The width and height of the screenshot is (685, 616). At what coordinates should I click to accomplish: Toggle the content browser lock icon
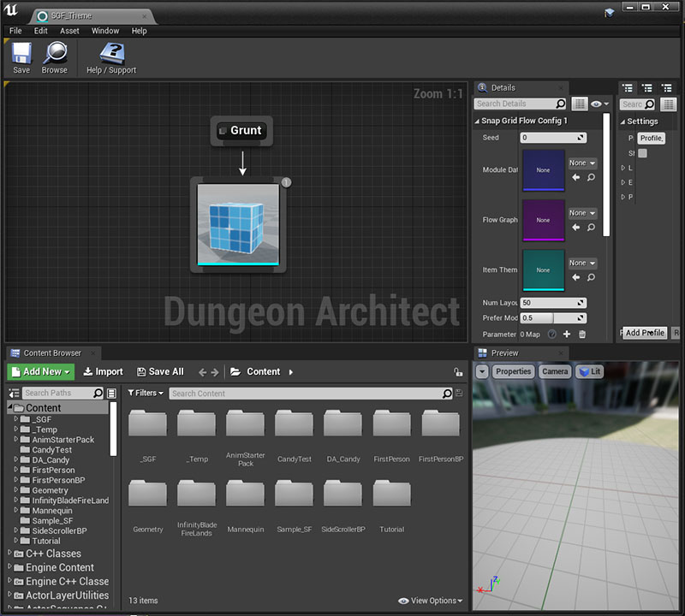pos(458,372)
